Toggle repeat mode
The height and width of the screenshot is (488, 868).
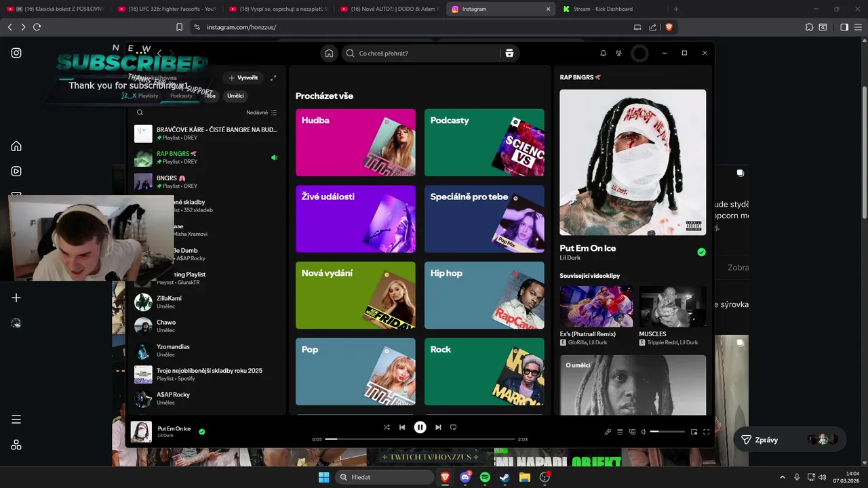pos(454,428)
